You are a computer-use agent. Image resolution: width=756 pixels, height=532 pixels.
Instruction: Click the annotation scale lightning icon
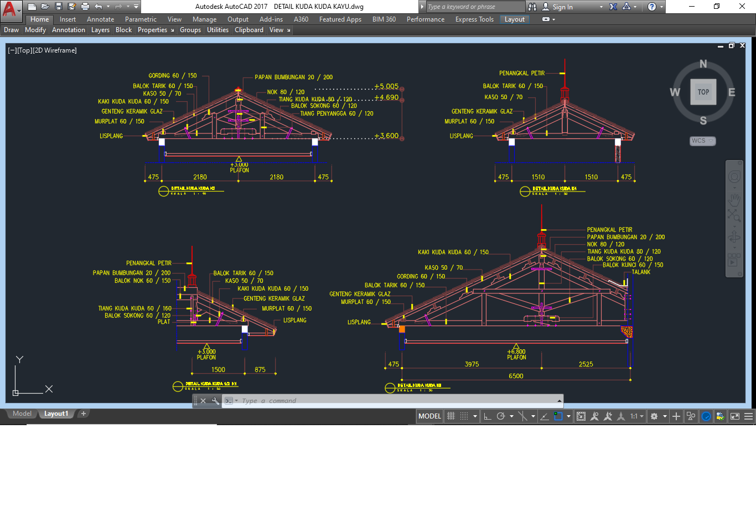tap(608, 416)
